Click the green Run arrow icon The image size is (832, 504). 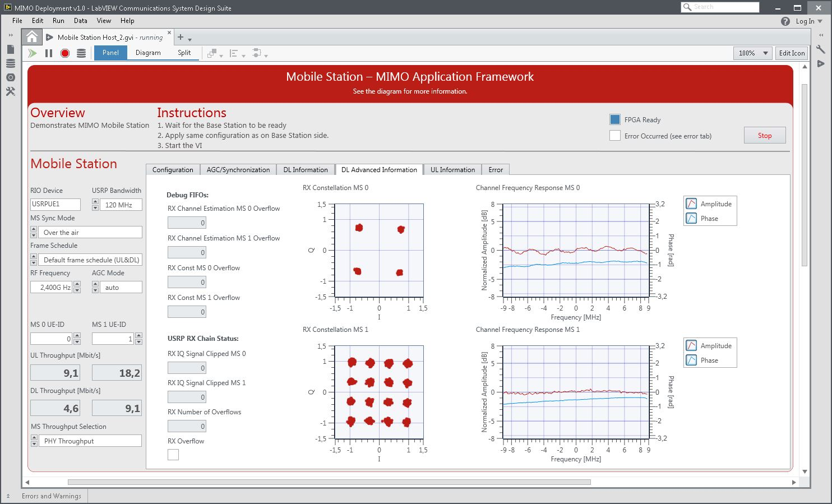pos(33,53)
